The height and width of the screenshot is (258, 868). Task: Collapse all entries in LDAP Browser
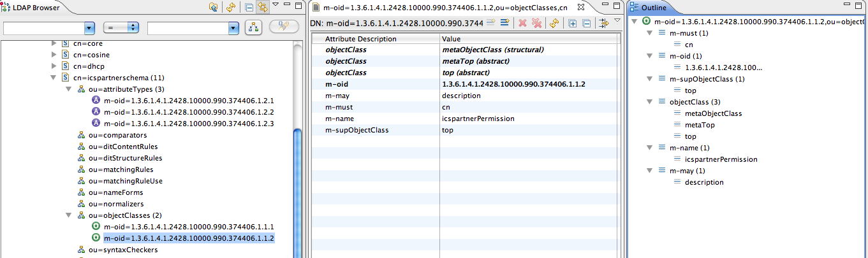click(x=249, y=8)
